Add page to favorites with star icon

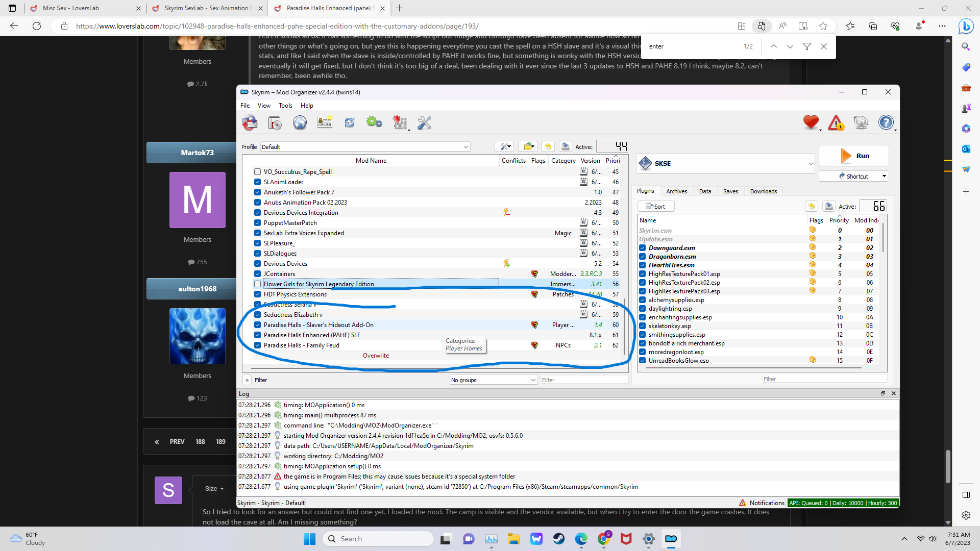823,26
